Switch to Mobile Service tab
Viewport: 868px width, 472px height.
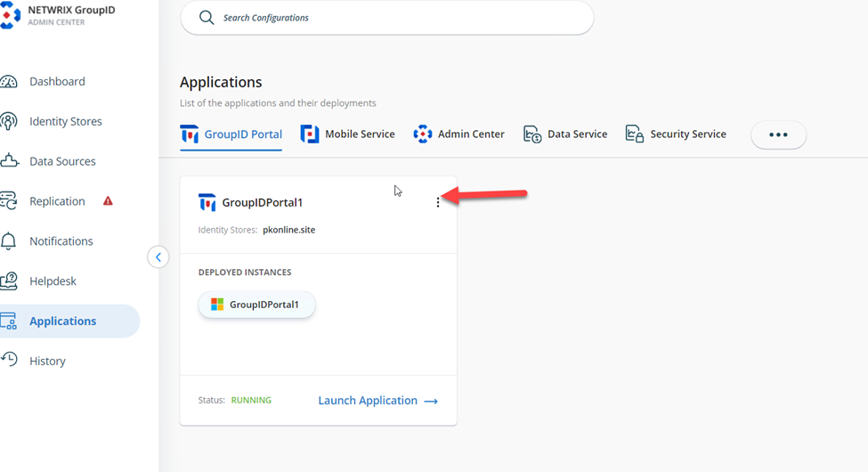coord(347,134)
